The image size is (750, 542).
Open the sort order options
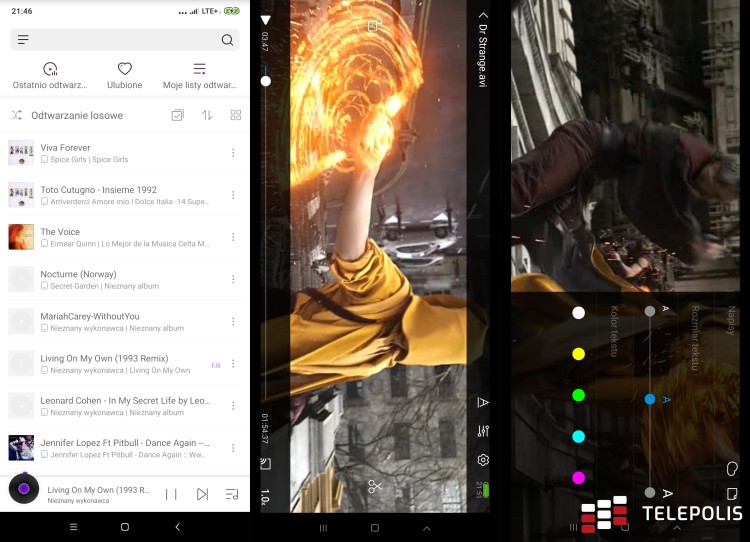click(x=207, y=115)
